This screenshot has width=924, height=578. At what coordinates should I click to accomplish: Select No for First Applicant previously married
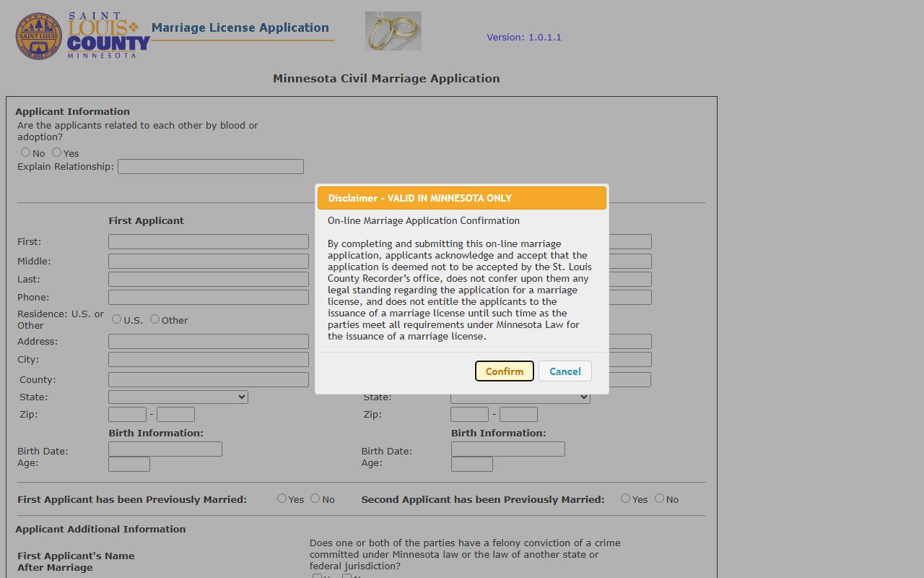pos(315,499)
